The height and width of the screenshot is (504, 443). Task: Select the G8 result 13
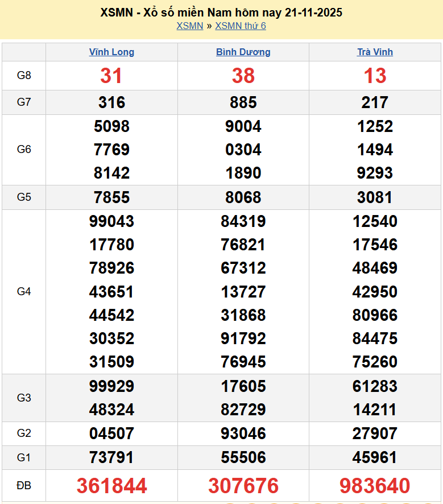[x=375, y=76]
